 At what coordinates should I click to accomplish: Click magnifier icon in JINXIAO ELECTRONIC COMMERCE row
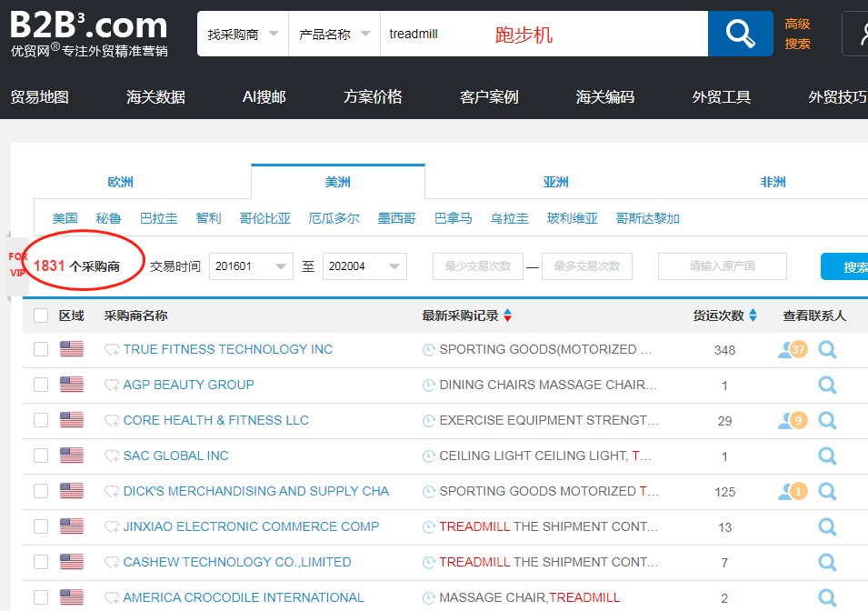point(828,526)
